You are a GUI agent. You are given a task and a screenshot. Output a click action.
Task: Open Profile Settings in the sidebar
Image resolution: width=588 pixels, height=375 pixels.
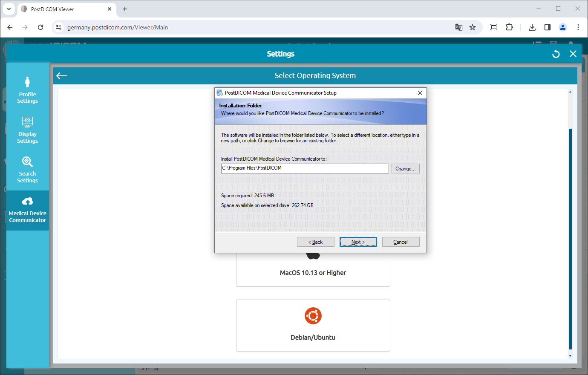coord(27,90)
